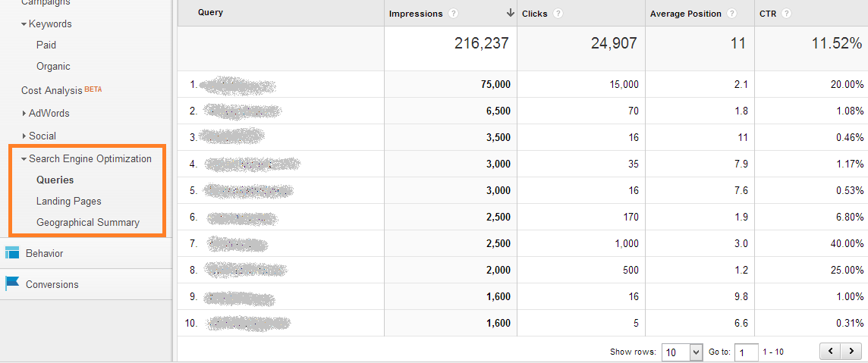Go to previous page of results

831,352
